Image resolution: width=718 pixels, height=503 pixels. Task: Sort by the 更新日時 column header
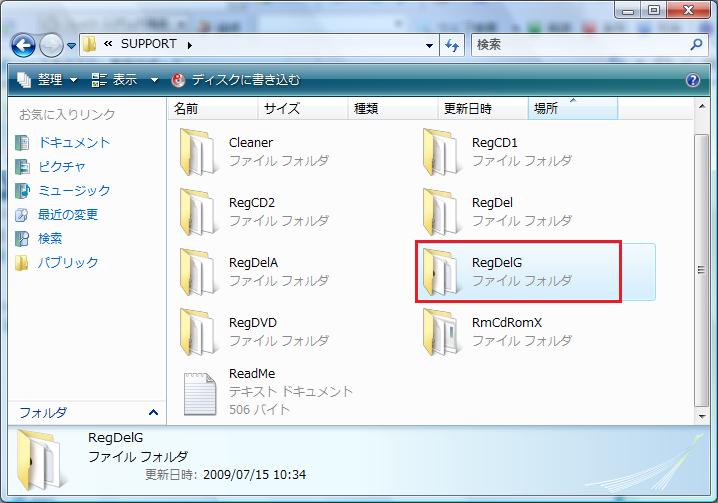(483, 109)
